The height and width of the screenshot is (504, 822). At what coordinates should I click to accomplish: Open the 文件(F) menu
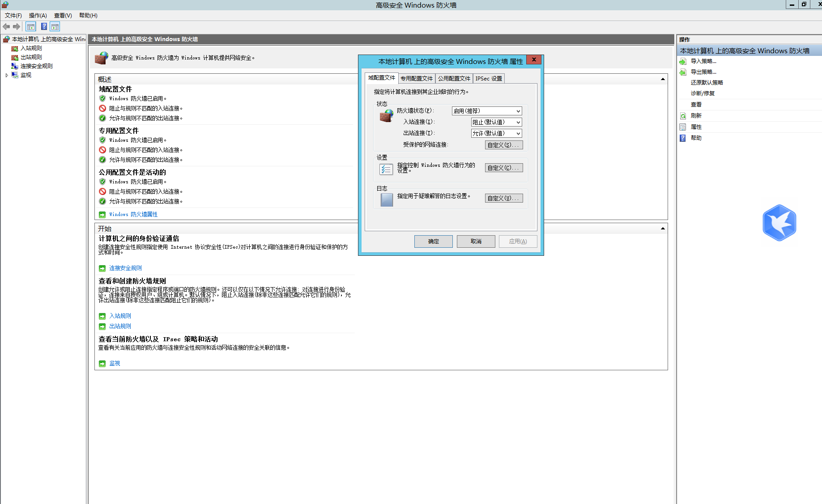tap(13, 16)
